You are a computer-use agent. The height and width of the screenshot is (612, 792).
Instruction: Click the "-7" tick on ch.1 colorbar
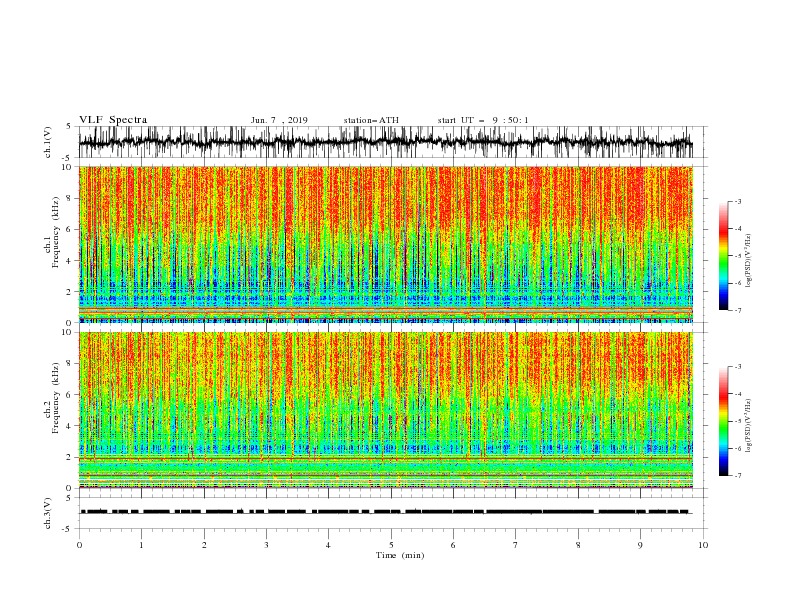pyautogui.click(x=738, y=311)
